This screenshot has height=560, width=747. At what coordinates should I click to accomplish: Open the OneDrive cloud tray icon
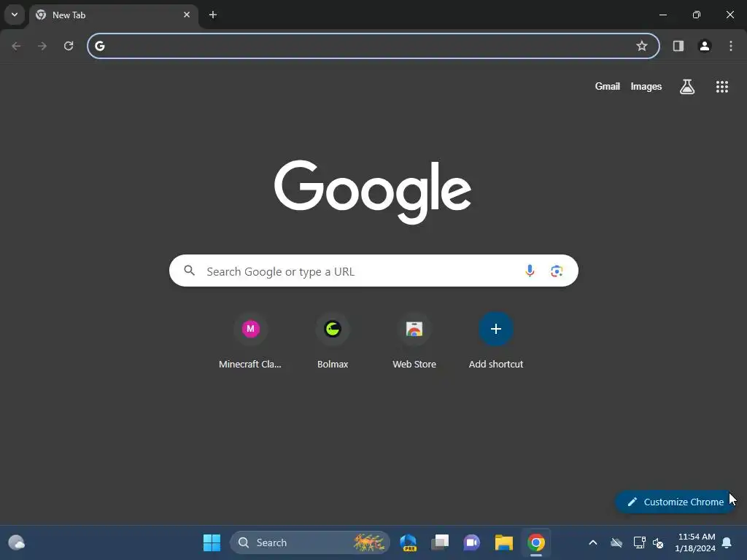click(x=616, y=542)
